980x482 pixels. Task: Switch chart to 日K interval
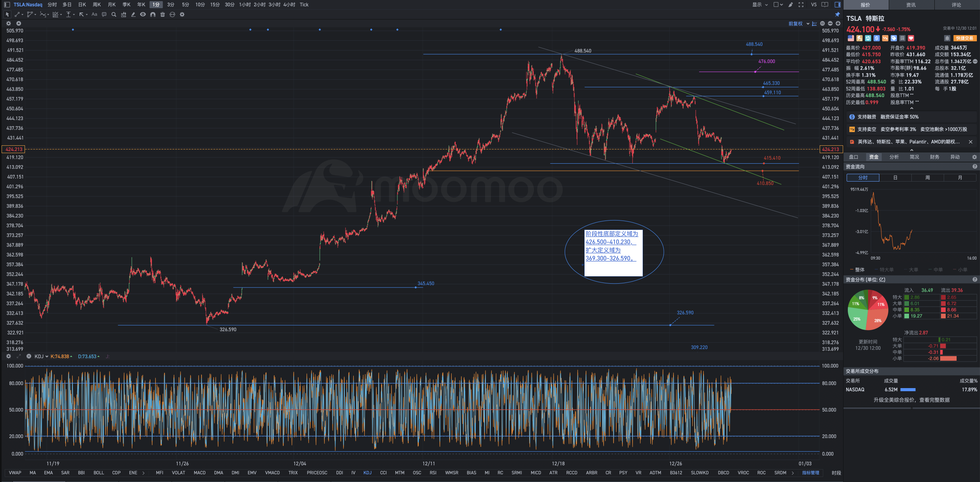(82, 5)
